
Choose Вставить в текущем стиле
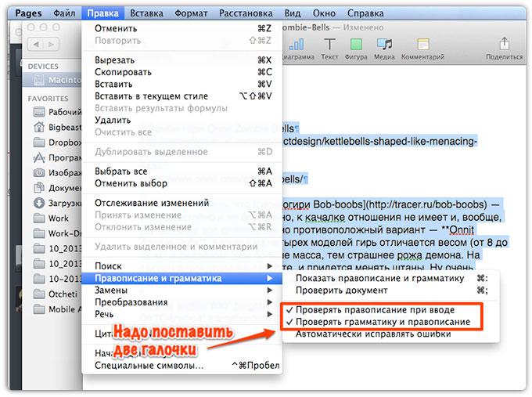tap(182, 96)
